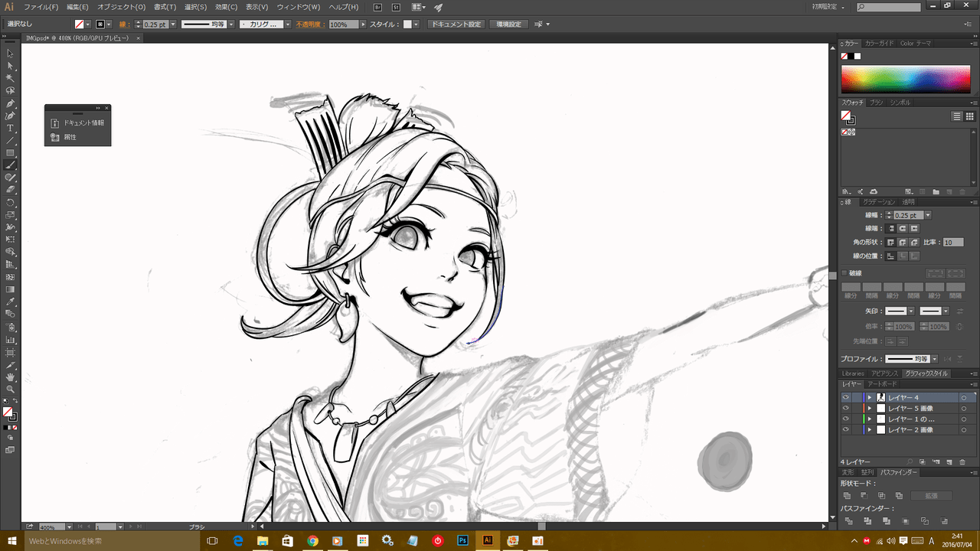Activate the Hand tool
Image resolution: width=980 pixels, height=551 pixels.
tap(10, 377)
